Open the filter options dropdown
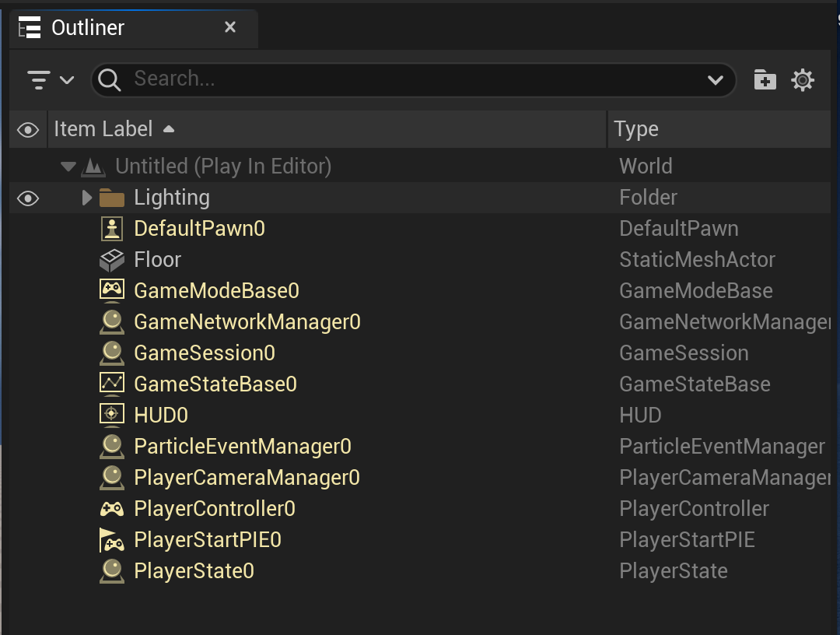This screenshot has width=840, height=635. (51, 80)
